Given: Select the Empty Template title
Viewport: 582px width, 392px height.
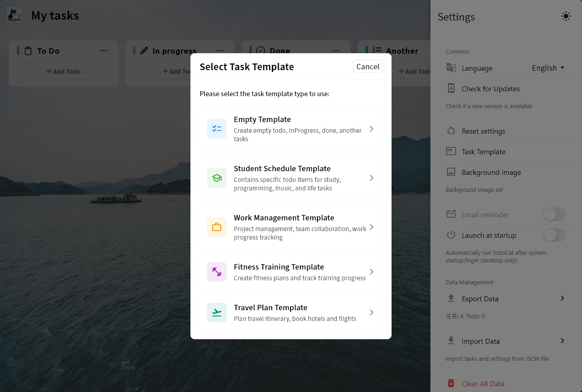Looking at the screenshot, I should click(262, 119).
